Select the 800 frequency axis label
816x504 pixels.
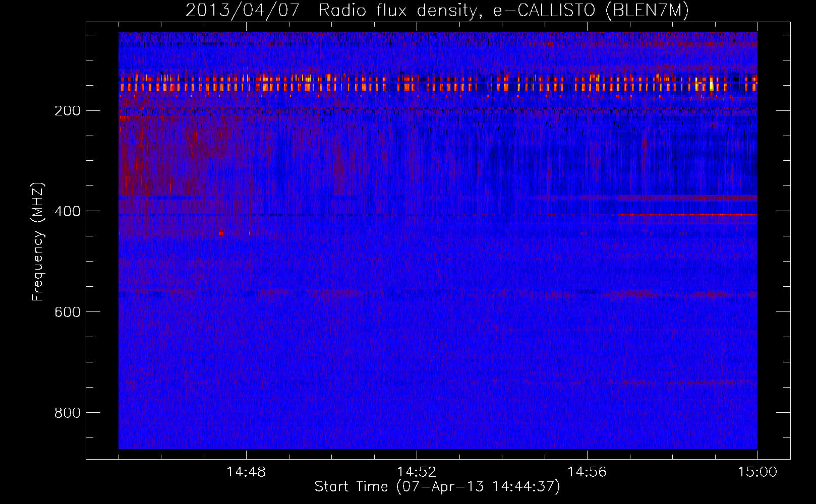(68, 413)
